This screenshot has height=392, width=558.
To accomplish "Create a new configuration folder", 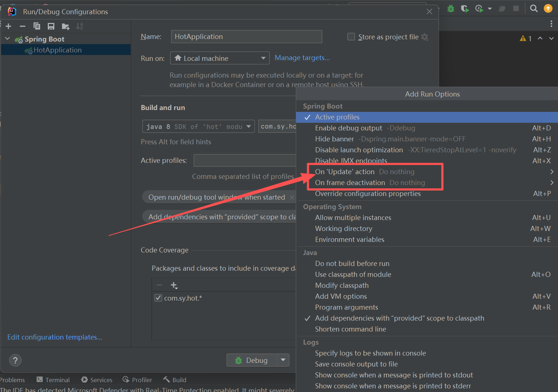I will (66, 26).
